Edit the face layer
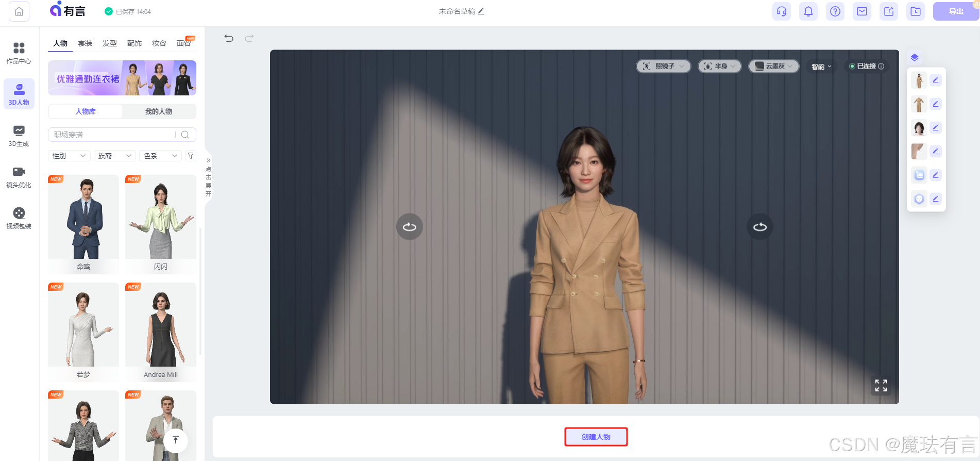 coord(936,199)
